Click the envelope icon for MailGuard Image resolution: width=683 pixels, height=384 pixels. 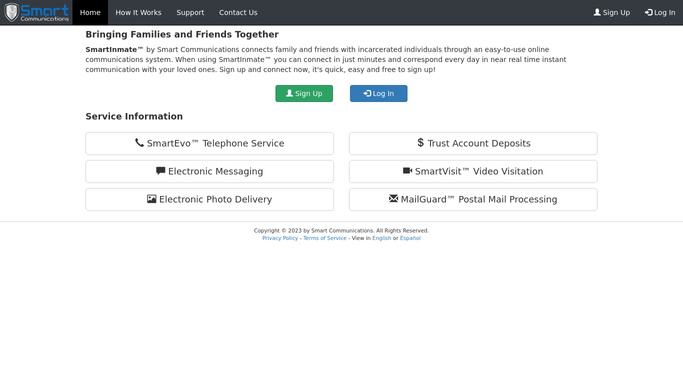[x=393, y=199]
